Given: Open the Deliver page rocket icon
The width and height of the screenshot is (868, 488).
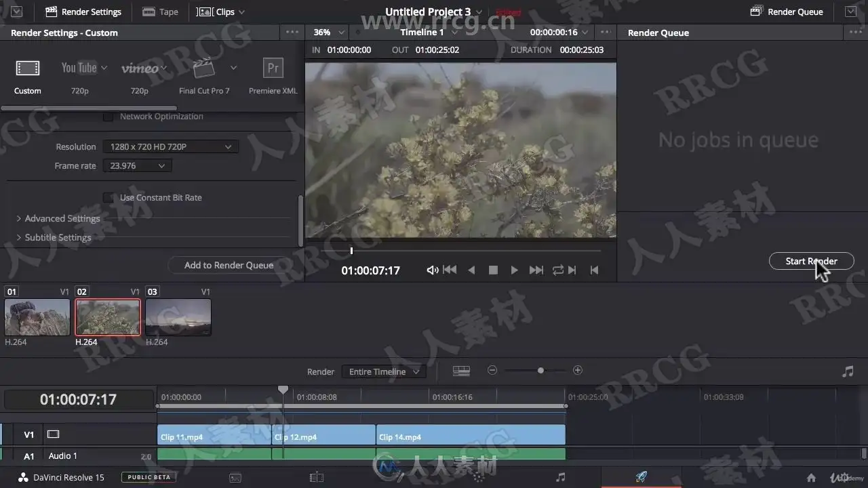Looking at the screenshot, I should (x=642, y=477).
